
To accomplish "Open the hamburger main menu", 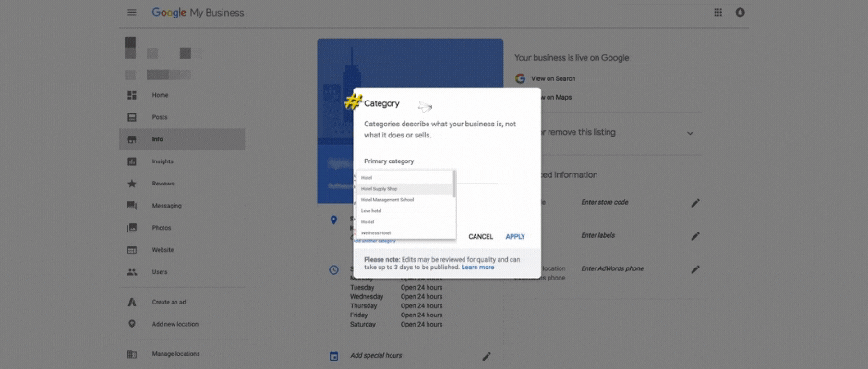I will click(x=132, y=13).
